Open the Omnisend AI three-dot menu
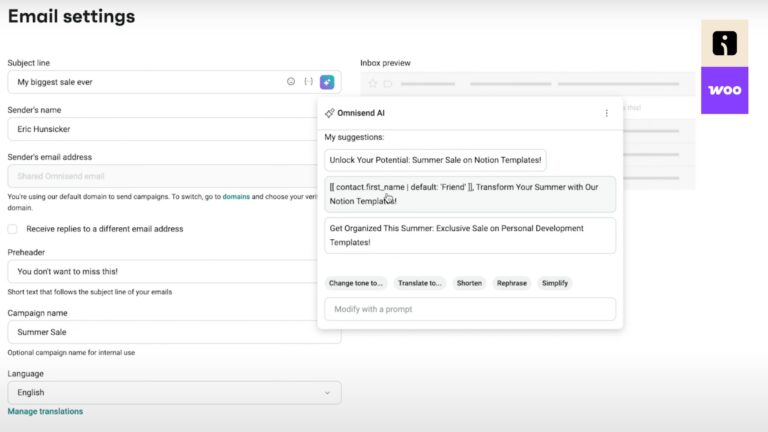Screen dimensions: 768x432 coord(606,113)
